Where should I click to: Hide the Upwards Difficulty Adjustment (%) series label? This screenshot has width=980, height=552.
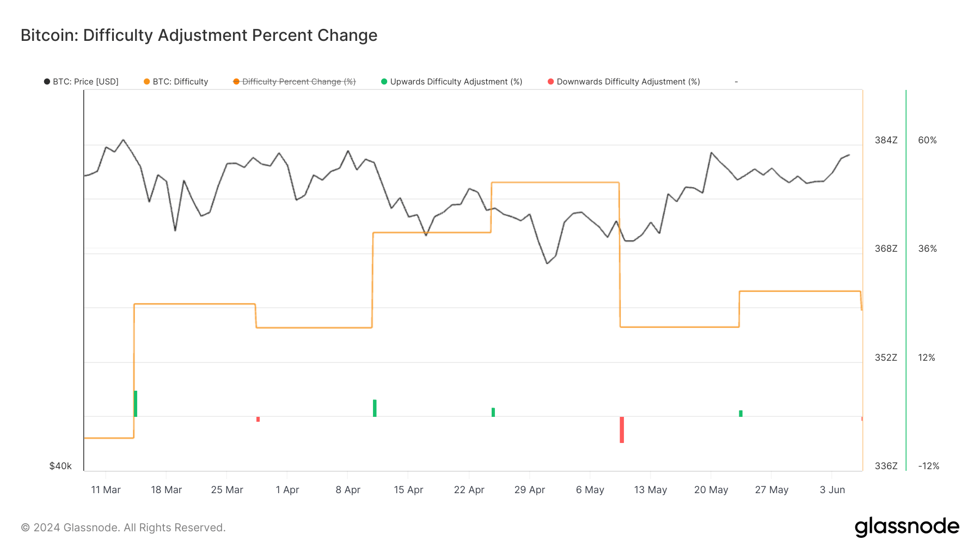[456, 82]
